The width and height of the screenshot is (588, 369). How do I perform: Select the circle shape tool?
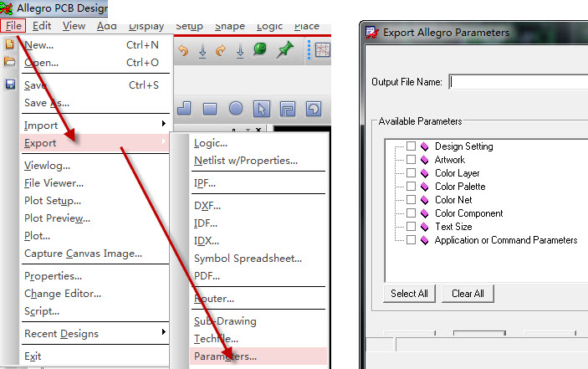pyautogui.click(x=236, y=109)
